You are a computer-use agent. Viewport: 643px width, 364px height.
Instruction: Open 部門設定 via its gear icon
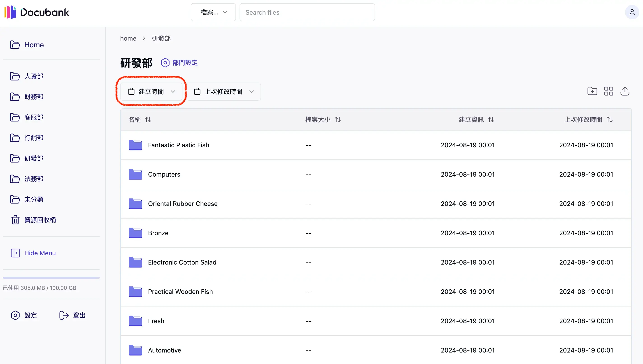(165, 62)
